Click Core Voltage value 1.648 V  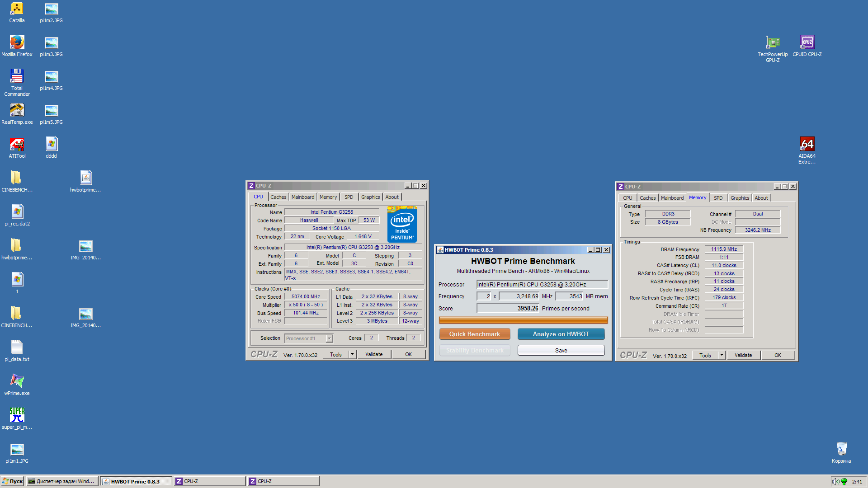click(363, 236)
